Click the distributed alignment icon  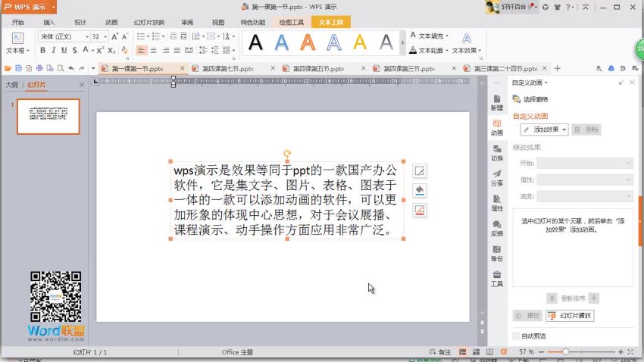(189, 50)
